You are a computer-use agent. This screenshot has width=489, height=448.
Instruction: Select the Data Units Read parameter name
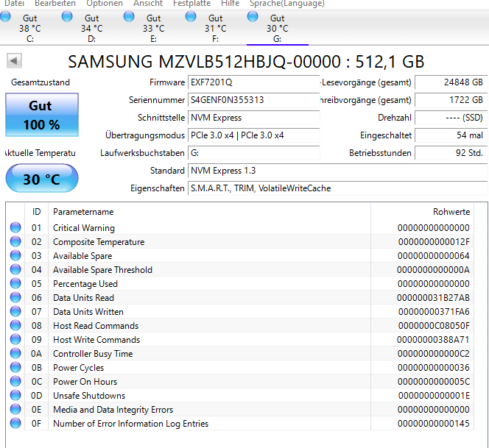click(x=83, y=298)
